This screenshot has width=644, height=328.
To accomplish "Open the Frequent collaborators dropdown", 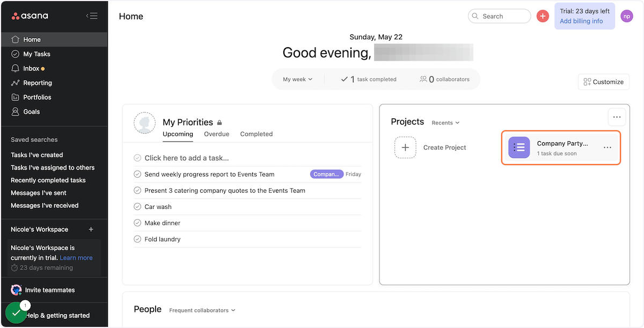I will (x=202, y=310).
